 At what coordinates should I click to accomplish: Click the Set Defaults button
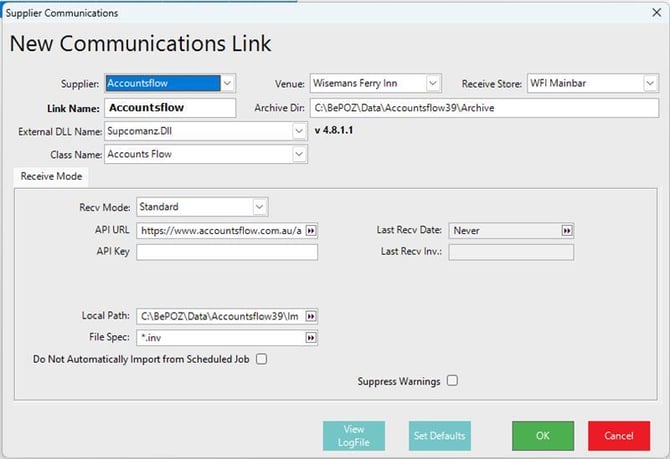click(x=439, y=436)
